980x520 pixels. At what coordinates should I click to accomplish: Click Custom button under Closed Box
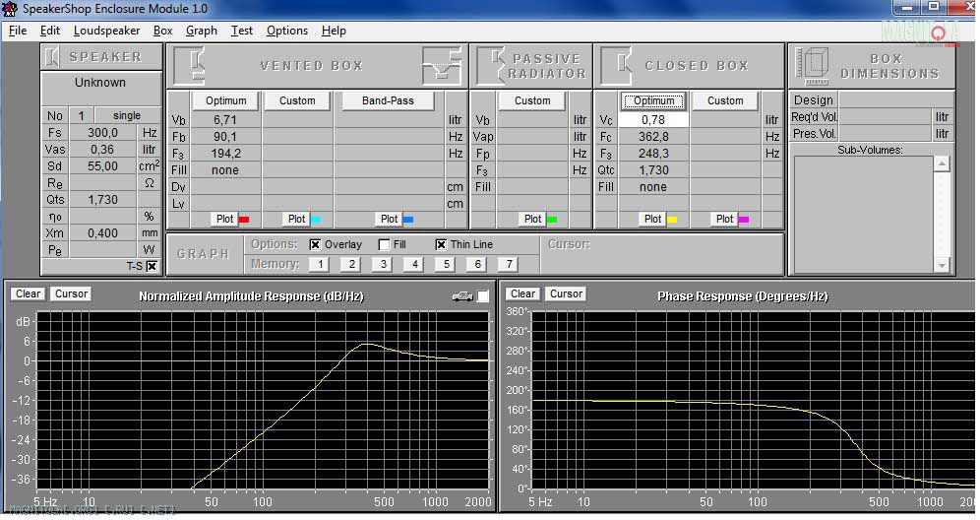[725, 100]
